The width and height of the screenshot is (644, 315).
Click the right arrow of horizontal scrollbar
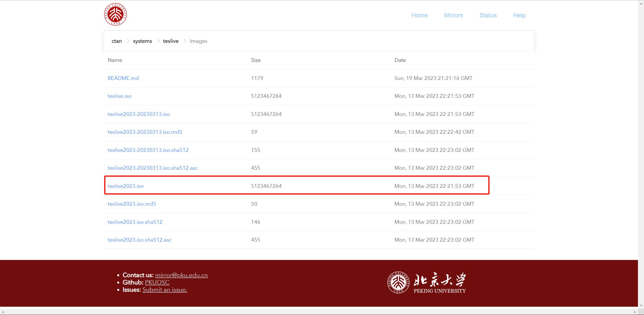click(x=635, y=312)
